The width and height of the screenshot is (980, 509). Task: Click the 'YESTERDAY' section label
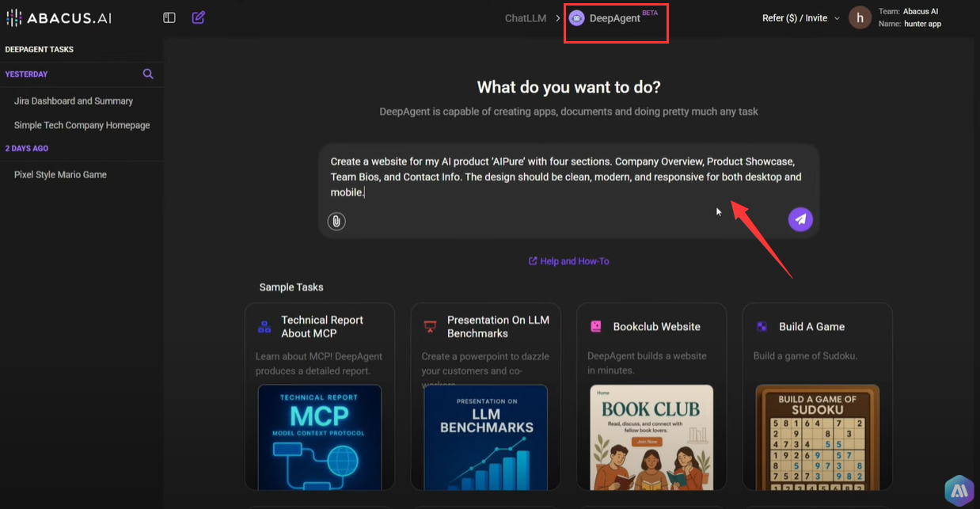pos(26,74)
